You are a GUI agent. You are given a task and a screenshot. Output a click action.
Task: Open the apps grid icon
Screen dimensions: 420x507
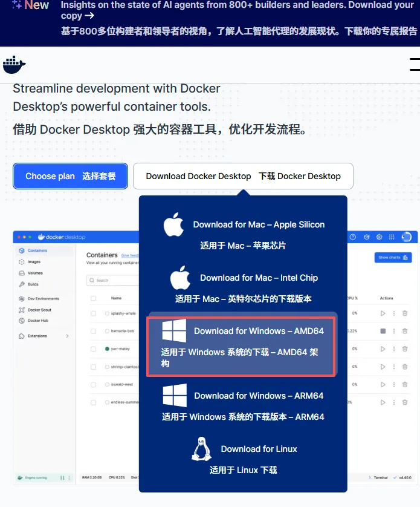[392, 237]
